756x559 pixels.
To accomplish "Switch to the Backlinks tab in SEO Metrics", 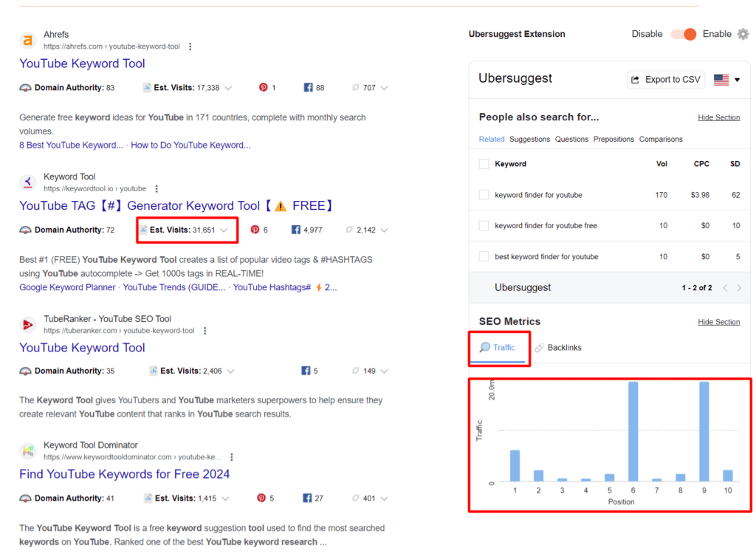I will pos(558,347).
